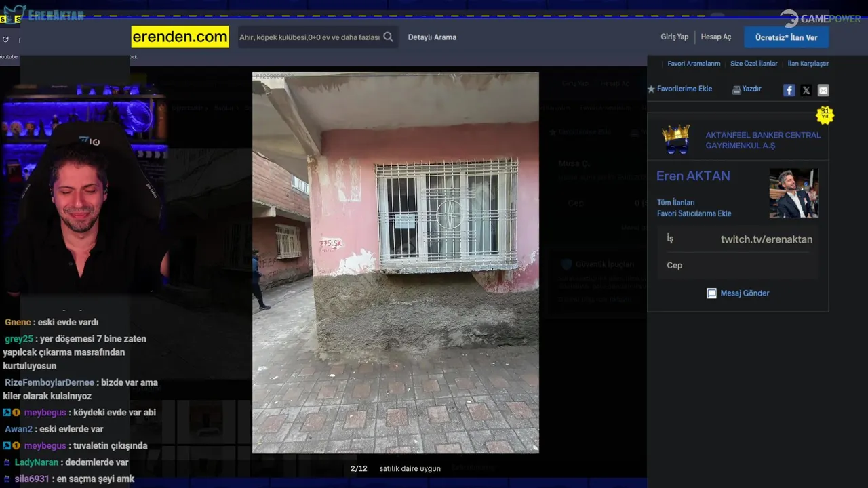
Task: Click the 'satılık daire uygun' caption
Action: pos(410,469)
